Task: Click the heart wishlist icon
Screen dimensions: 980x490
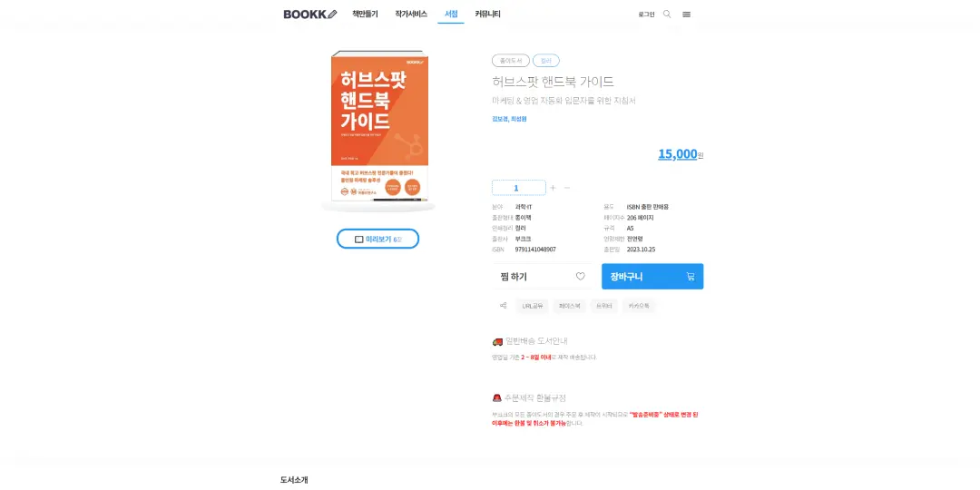Action: point(580,276)
